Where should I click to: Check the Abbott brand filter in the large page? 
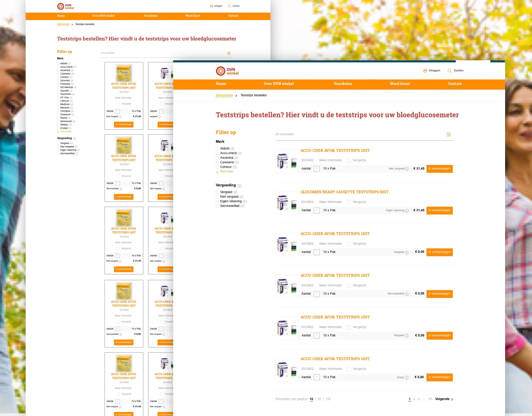click(217, 149)
